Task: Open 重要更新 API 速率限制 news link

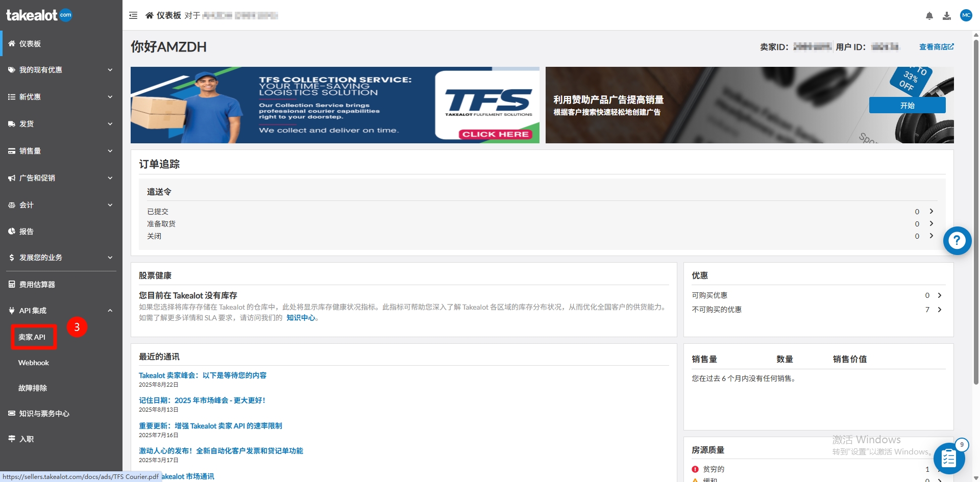Action: [210, 426]
